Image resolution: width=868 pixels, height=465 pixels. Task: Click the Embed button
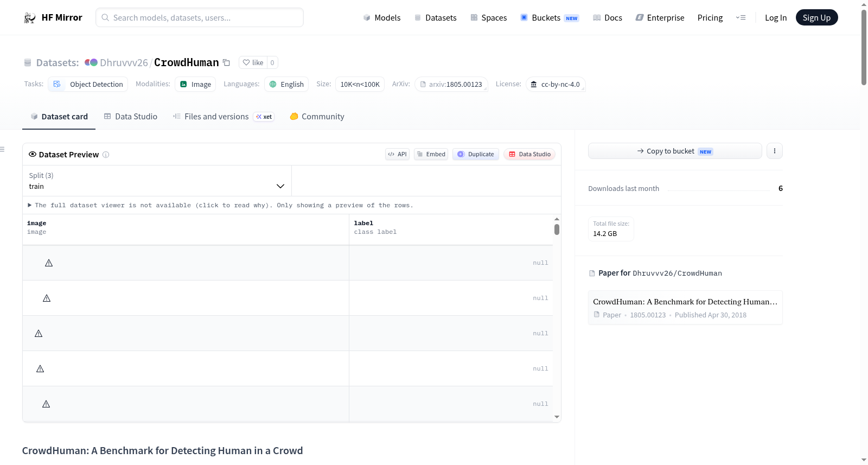(431, 154)
